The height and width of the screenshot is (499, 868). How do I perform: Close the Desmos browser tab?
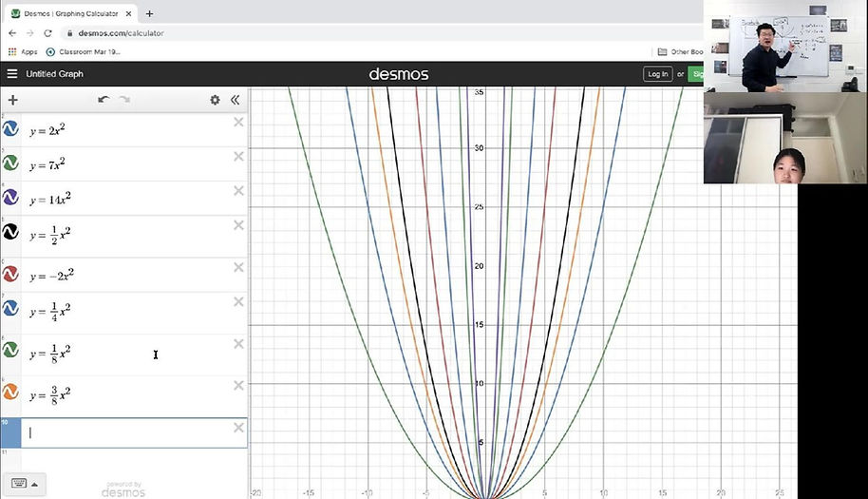[x=128, y=13]
